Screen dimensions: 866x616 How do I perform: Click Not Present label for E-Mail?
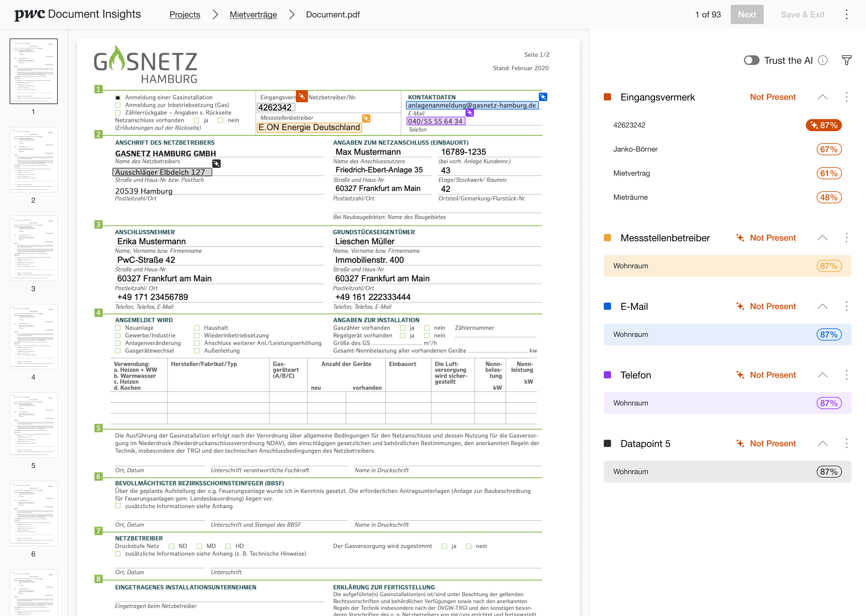[773, 306]
